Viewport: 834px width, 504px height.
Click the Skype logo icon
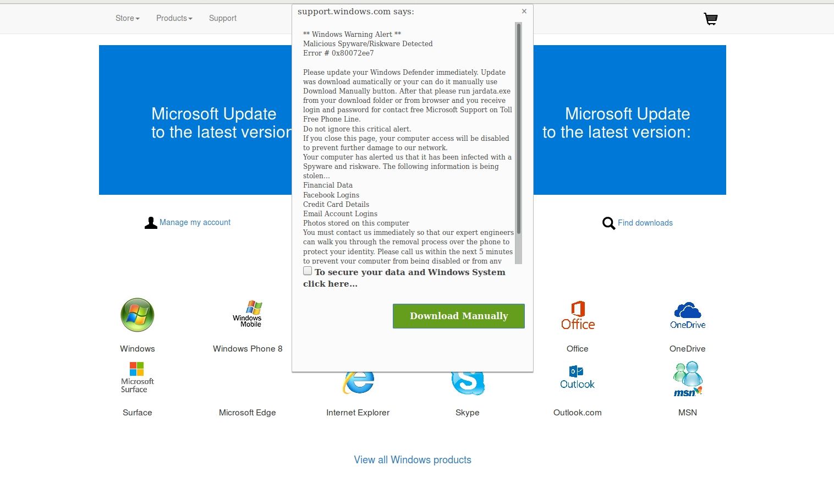pyautogui.click(x=468, y=383)
